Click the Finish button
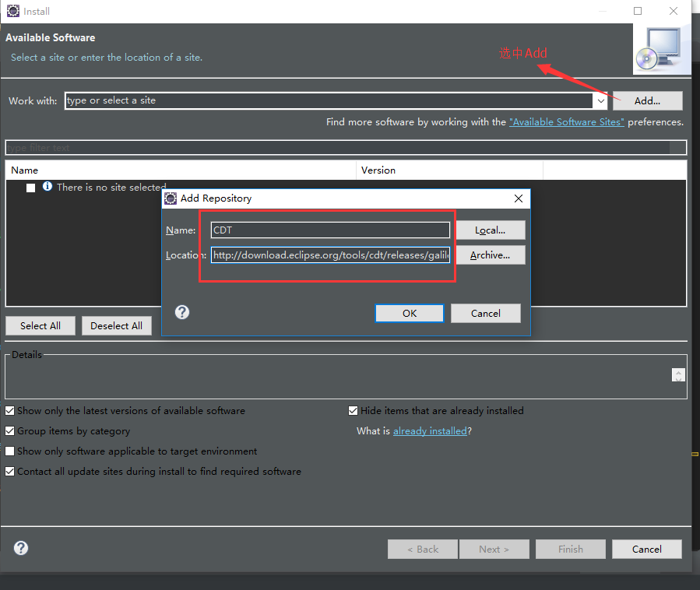The image size is (700, 590). tap(571, 550)
